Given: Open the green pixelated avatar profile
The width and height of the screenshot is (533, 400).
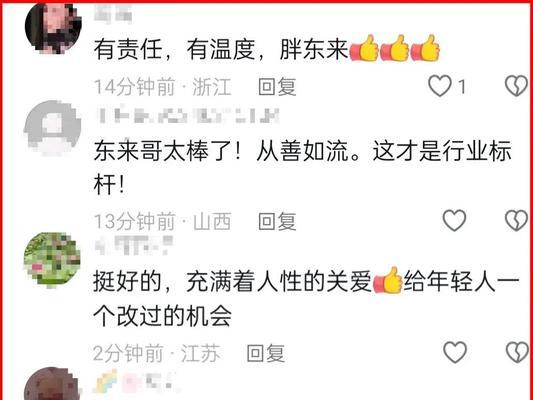Looking at the screenshot, I should coord(52,260).
